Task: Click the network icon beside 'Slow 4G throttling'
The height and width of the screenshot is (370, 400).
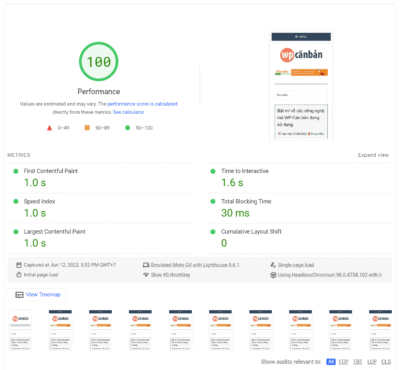Action: pos(146,275)
